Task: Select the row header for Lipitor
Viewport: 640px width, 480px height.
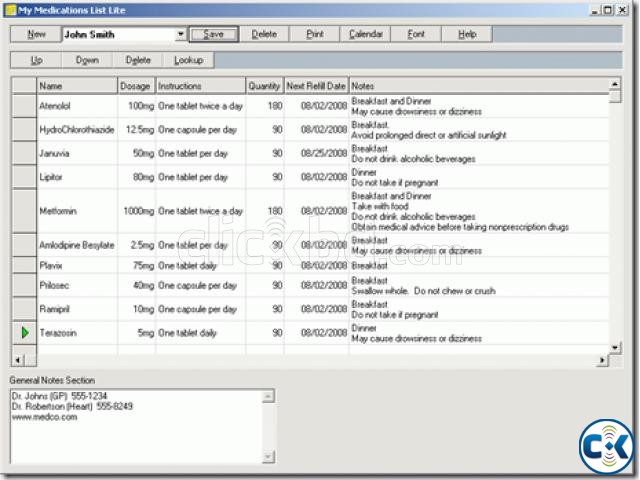Action: click(x=24, y=177)
